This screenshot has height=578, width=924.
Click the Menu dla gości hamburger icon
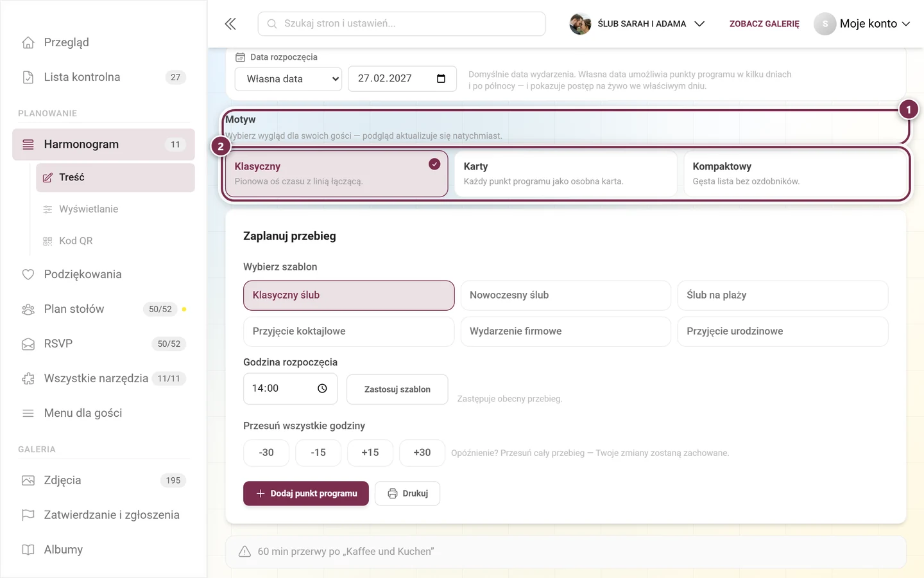click(28, 413)
